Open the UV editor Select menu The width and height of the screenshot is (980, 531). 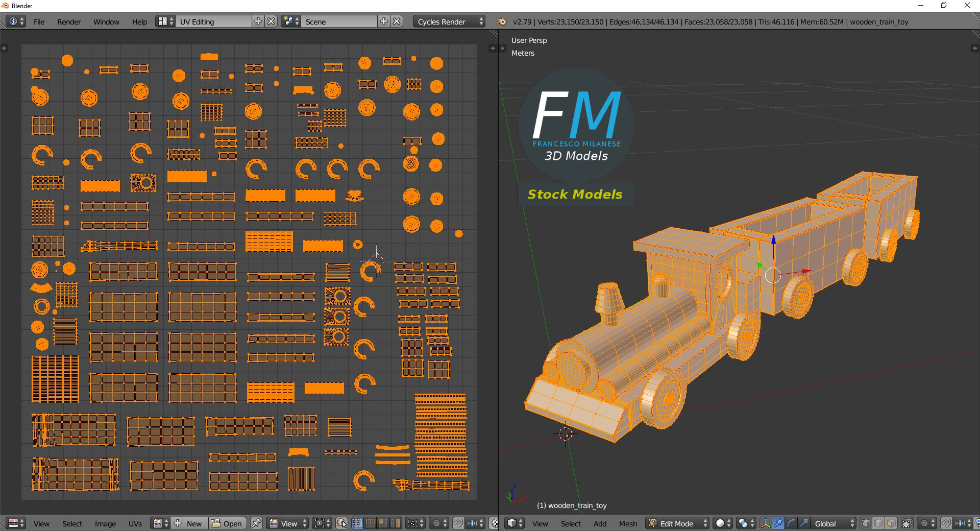pos(72,524)
